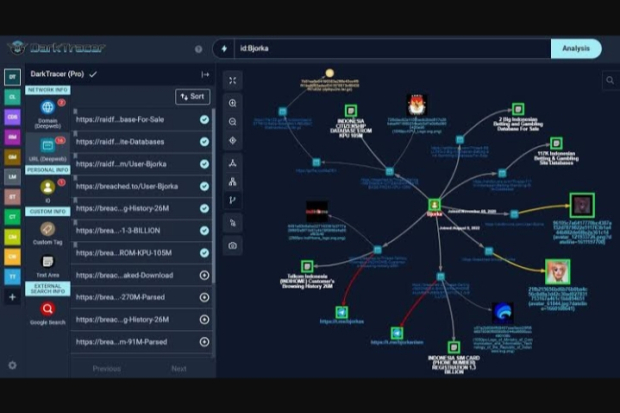Image resolution: width=620 pixels, height=413 pixels.
Task: Select the URL (Deepweb) icon
Action: coord(47,147)
